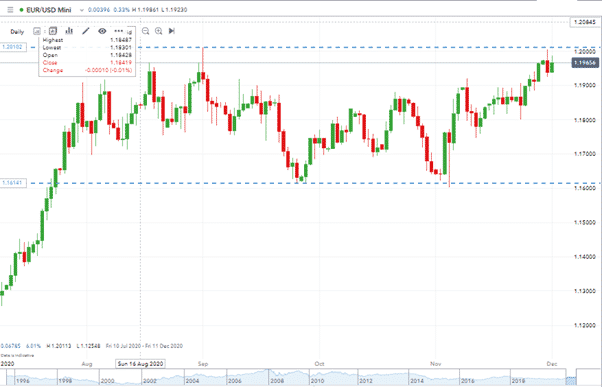The height and width of the screenshot is (387, 602).
Task: Select the 1.20102 upper line label
Action: tap(12, 47)
